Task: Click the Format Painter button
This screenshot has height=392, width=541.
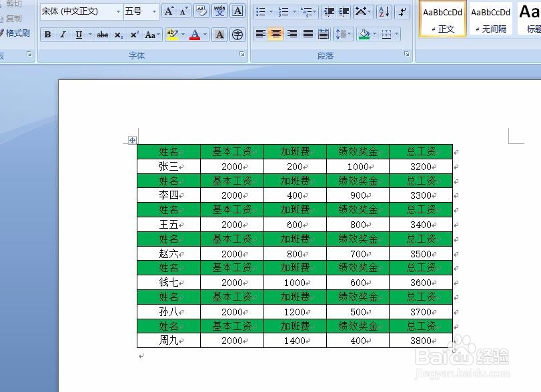Action: (15, 33)
